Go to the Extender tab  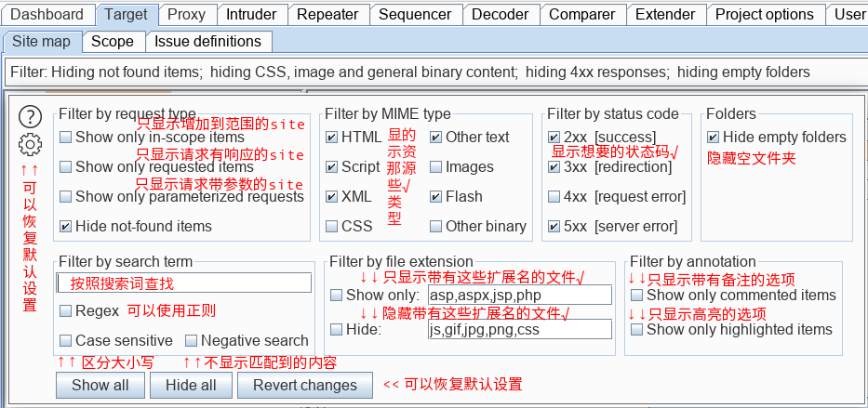665,14
